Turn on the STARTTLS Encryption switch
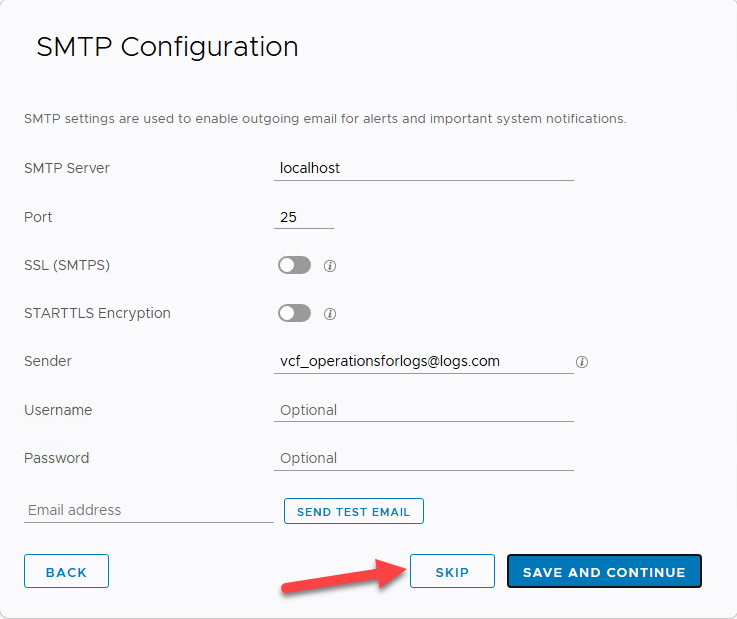The height and width of the screenshot is (619, 737). point(294,314)
